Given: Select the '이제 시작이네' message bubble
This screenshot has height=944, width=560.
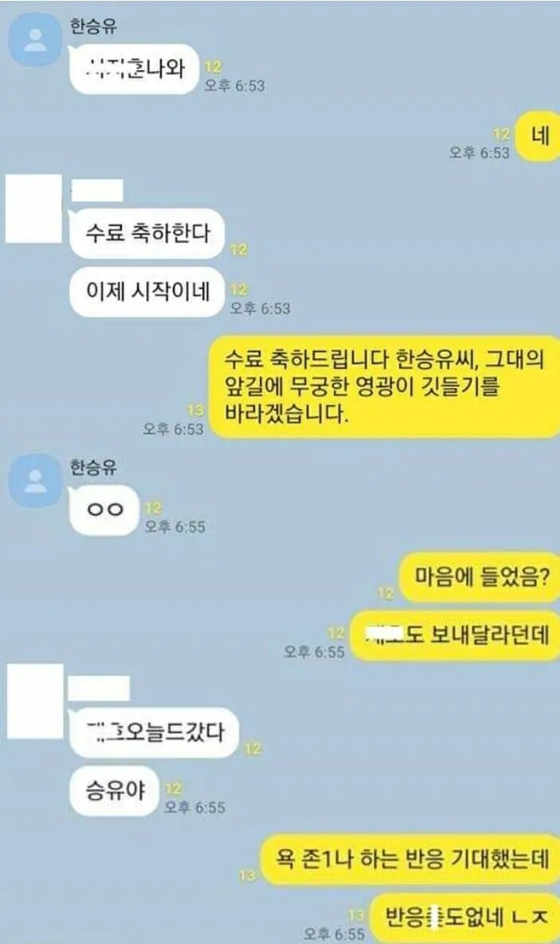Looking at the screenshot, I should pos(147,292).
